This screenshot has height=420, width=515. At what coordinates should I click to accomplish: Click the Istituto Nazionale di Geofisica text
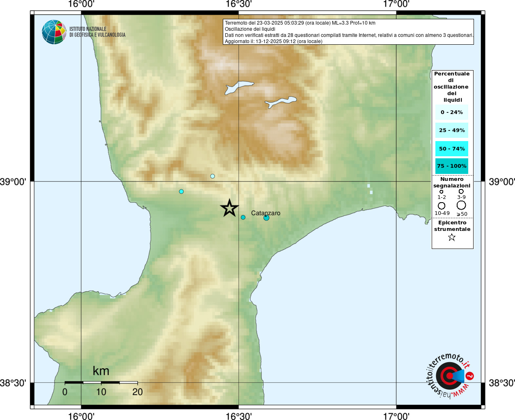pos(97,32)
